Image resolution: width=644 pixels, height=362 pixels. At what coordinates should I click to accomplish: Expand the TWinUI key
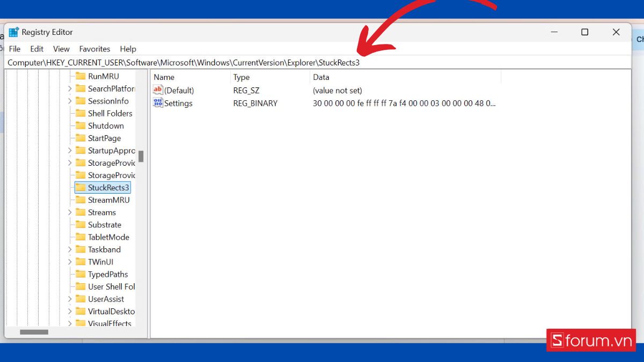pos(70,262)
